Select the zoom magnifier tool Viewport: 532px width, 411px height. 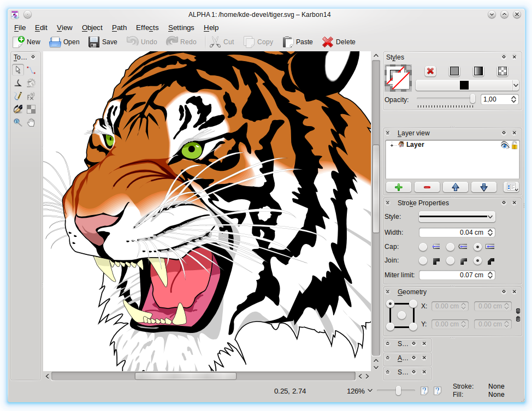pyautogui.click(x=18, y=122)
